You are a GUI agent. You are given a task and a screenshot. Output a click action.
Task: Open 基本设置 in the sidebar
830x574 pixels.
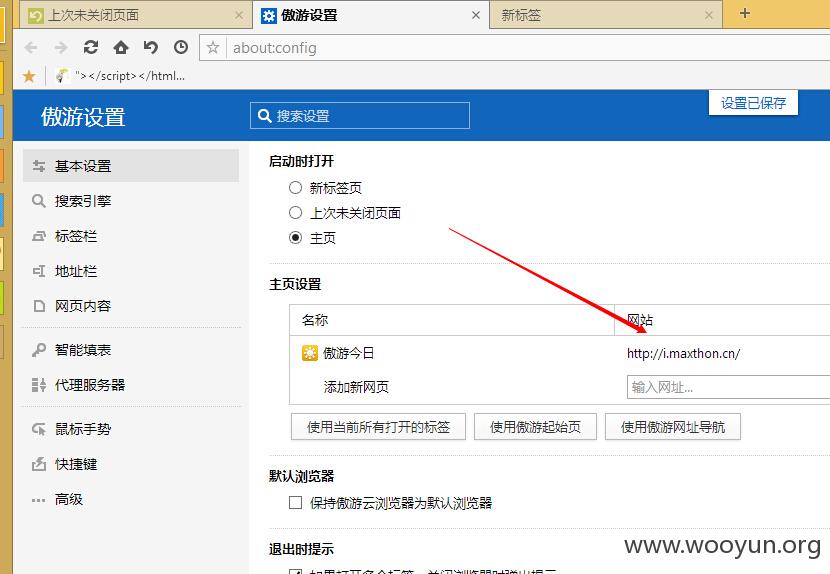click(131, 166)
